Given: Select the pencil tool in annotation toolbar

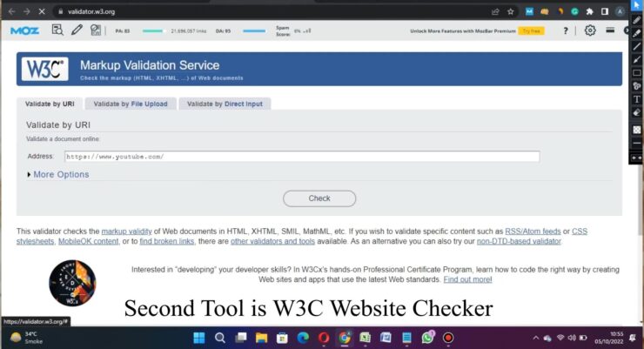Looking at the screenshot, I should click(x=637, y=20).
